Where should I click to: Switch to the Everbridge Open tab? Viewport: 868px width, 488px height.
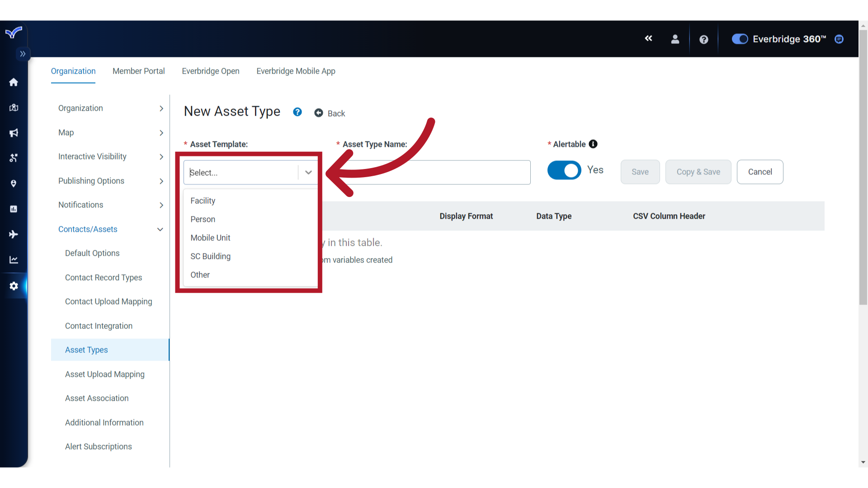210,71
